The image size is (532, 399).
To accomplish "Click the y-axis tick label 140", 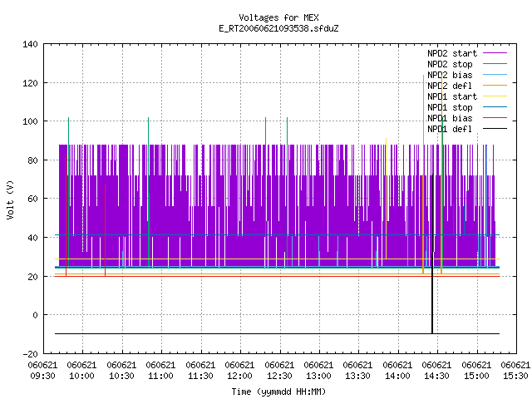I will click(x=30, y=44).
